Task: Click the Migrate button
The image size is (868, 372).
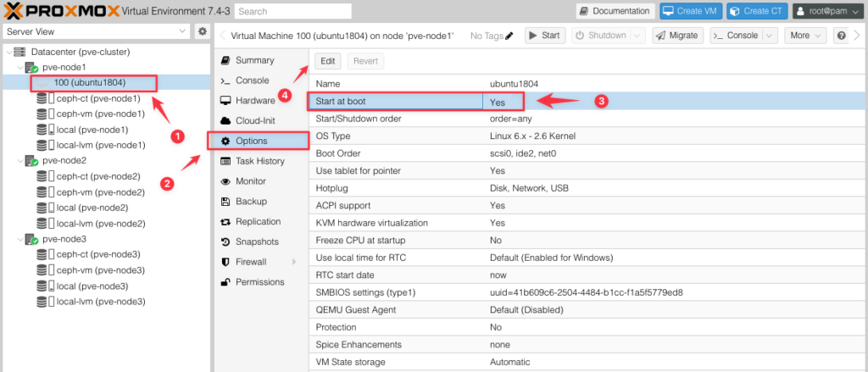Action: [x=677, y=36]
